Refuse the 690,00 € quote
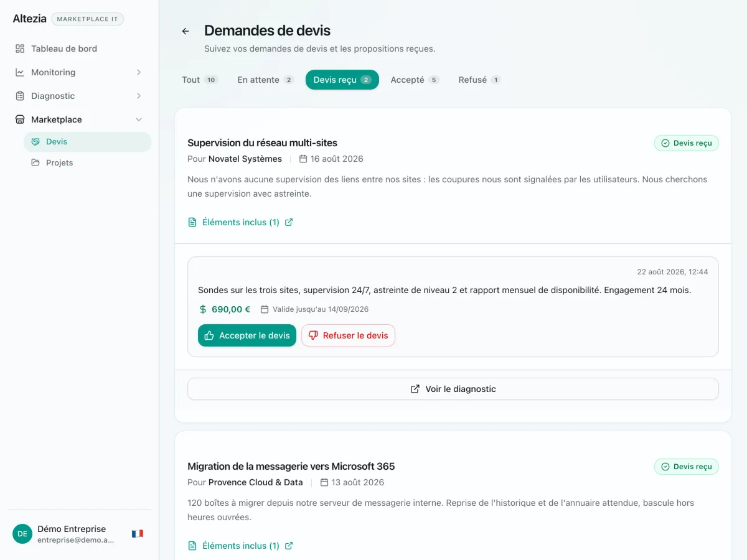The image size is (747, 560). pyautogui.click(x=349, y=335)
